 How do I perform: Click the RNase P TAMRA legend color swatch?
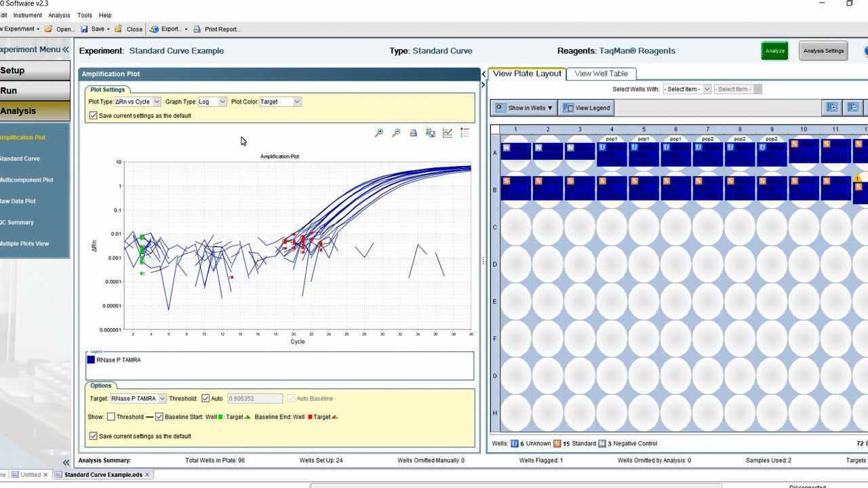[91, 360]
